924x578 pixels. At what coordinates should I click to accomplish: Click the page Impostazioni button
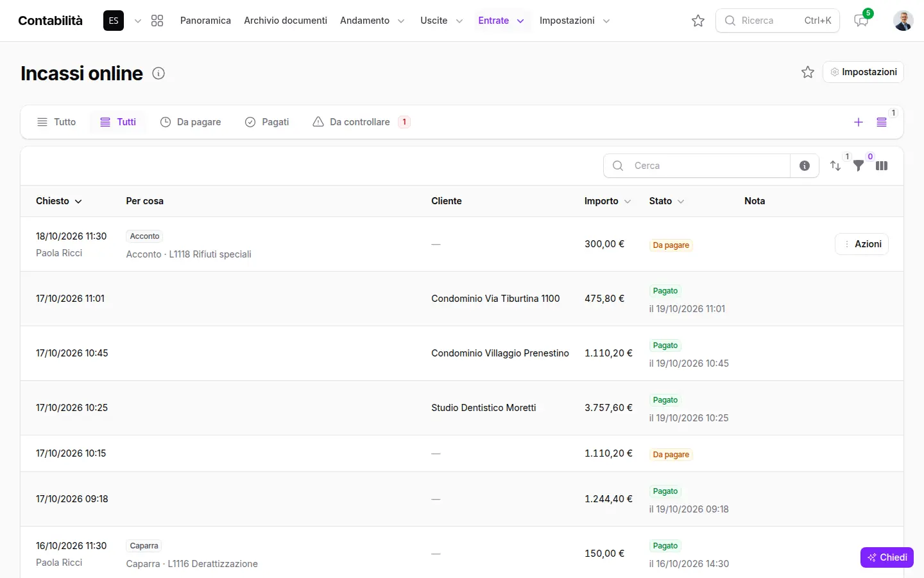pyautogui.click(x=863, y=72)
